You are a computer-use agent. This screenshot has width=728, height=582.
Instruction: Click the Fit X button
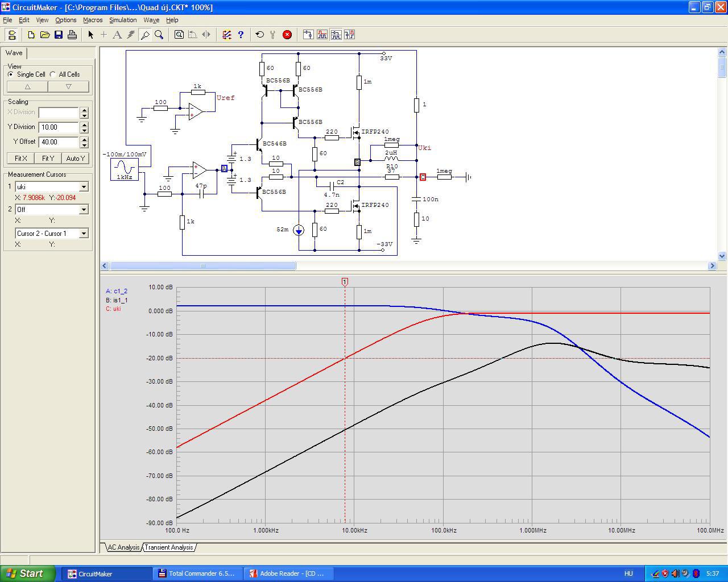point(20,159)
